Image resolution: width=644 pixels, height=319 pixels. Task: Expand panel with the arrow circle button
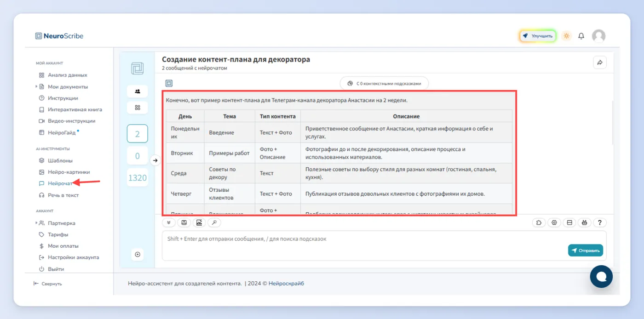pos(155,160)
